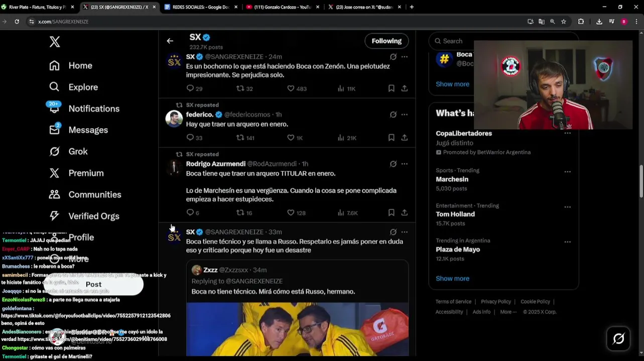Open quoted Zzzz post image

click(297, 329)
